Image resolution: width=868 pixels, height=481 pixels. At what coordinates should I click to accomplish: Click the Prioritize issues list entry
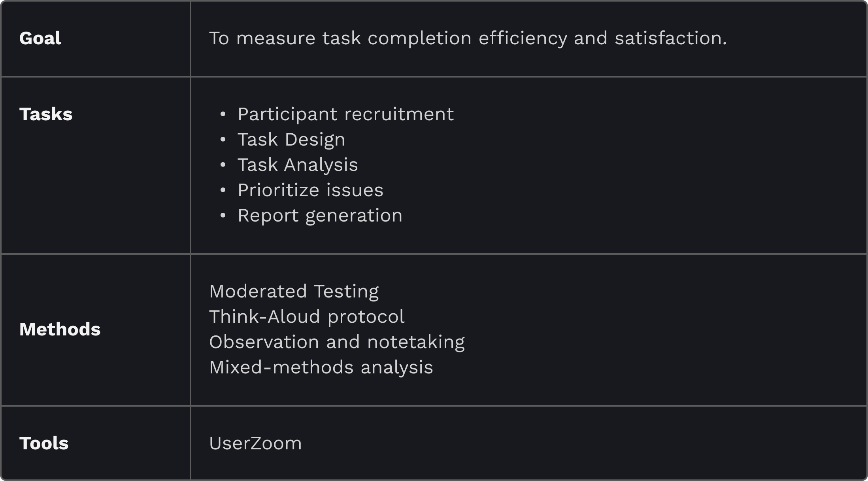click(x=310, y=190)
